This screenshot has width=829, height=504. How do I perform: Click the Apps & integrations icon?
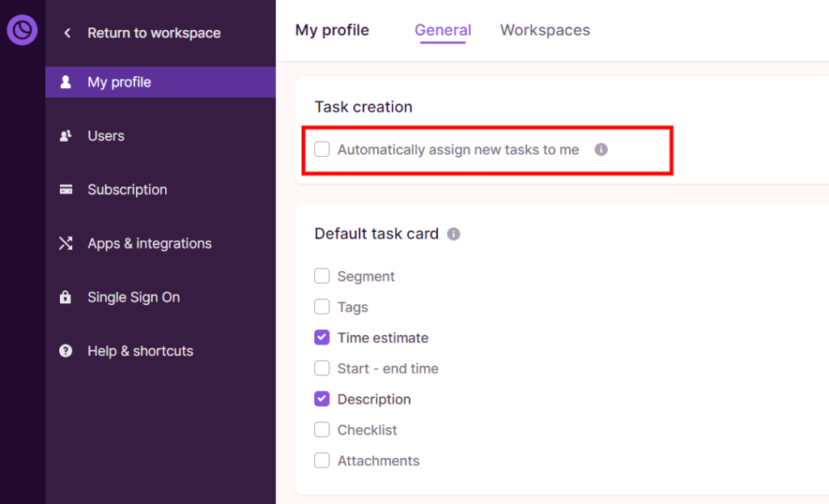[66, 243]
